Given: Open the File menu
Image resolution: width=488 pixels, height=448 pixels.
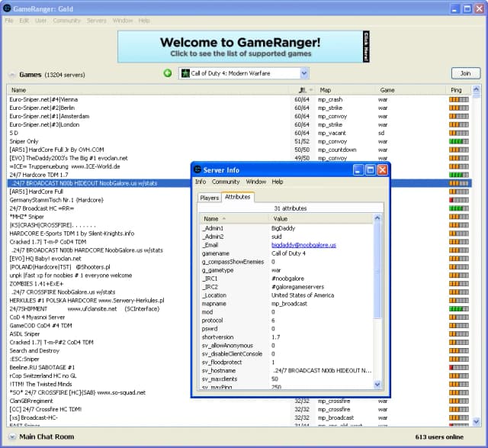Looking at the screenshot, I should [x=9, y=21].
